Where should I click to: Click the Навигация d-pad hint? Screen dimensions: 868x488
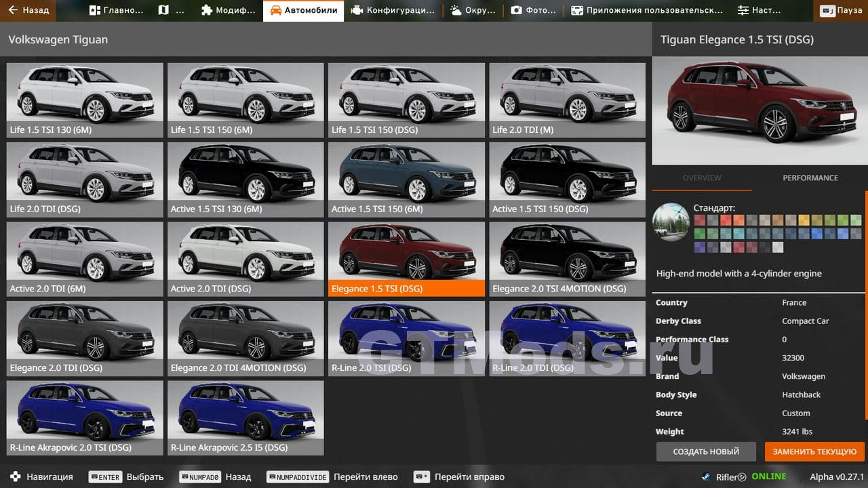coord(41,476)
